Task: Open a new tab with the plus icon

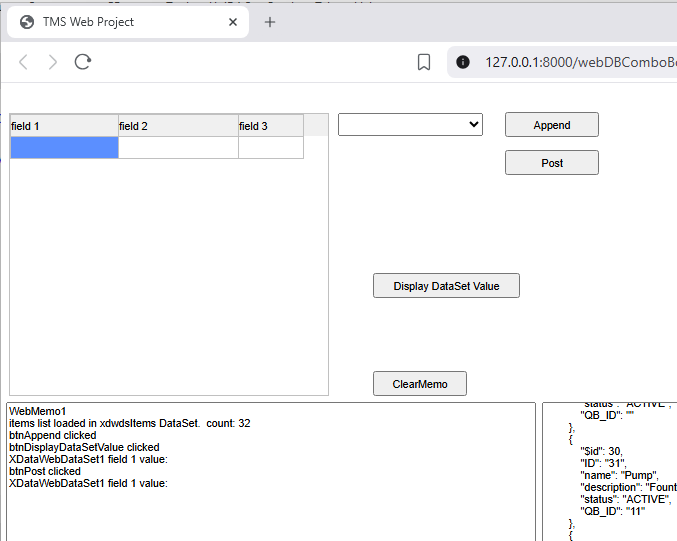Action: [x=270, y=22]
